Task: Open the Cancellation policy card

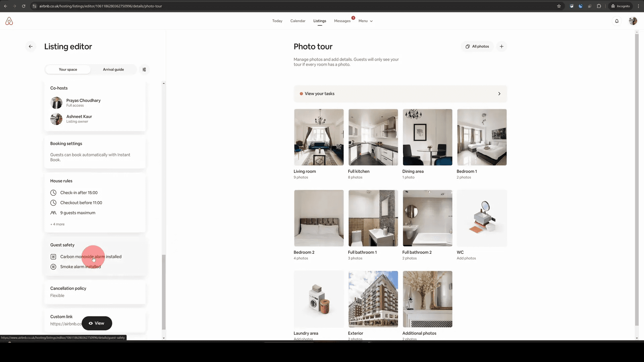Action: pos(95,292)
